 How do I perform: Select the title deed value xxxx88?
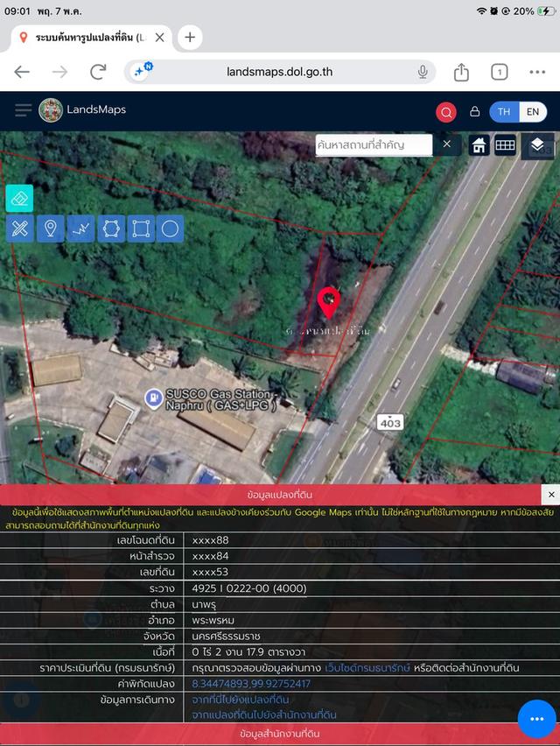211,540
